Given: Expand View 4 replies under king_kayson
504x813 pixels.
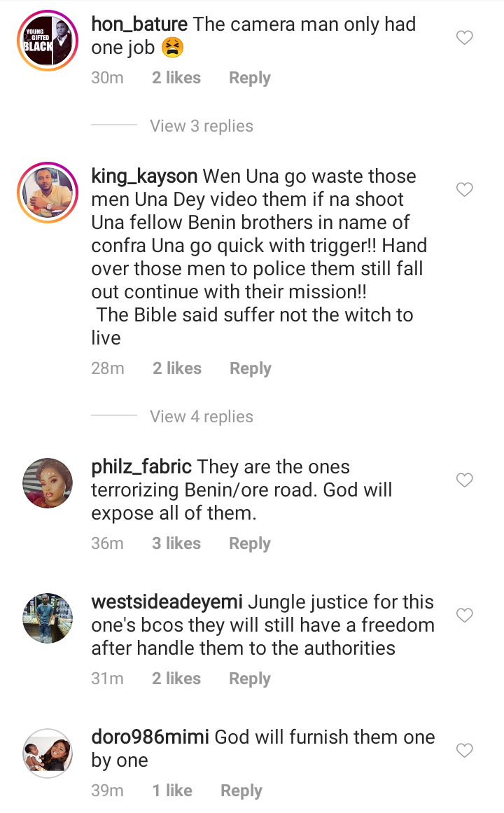Looking at the screenshot, I should pyautogui.click(x=201, y=417).
